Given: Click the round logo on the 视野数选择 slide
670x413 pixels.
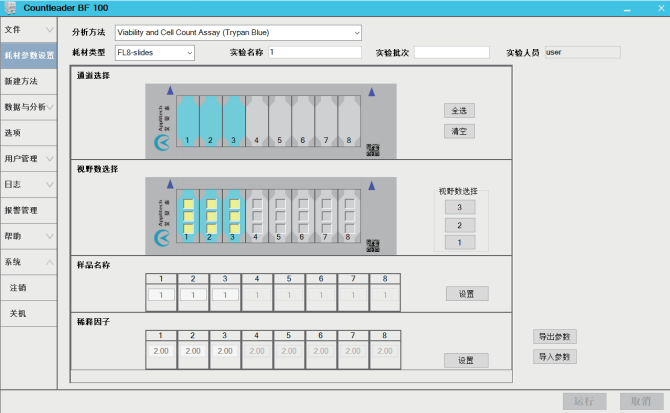Looking at the screenshot, I should (x=162, y=238).
